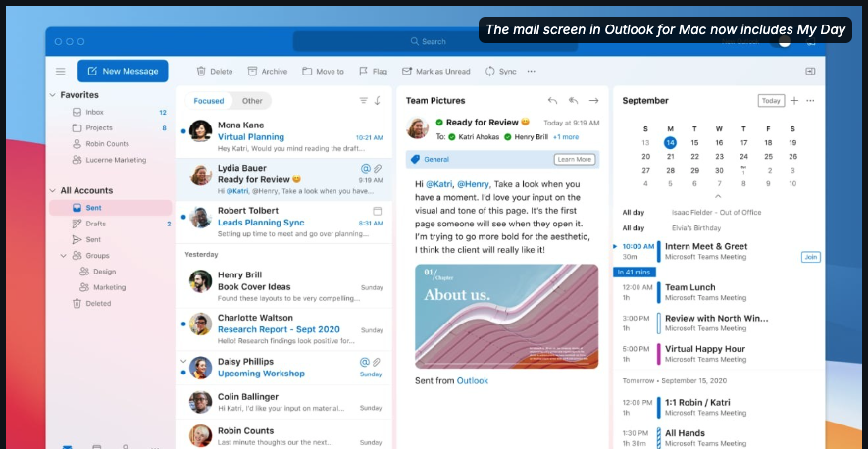Toggle unread dot on Mona Kane's message
Image resolution: width=868 pixels, height=449 pixels.
coord(183,131)
